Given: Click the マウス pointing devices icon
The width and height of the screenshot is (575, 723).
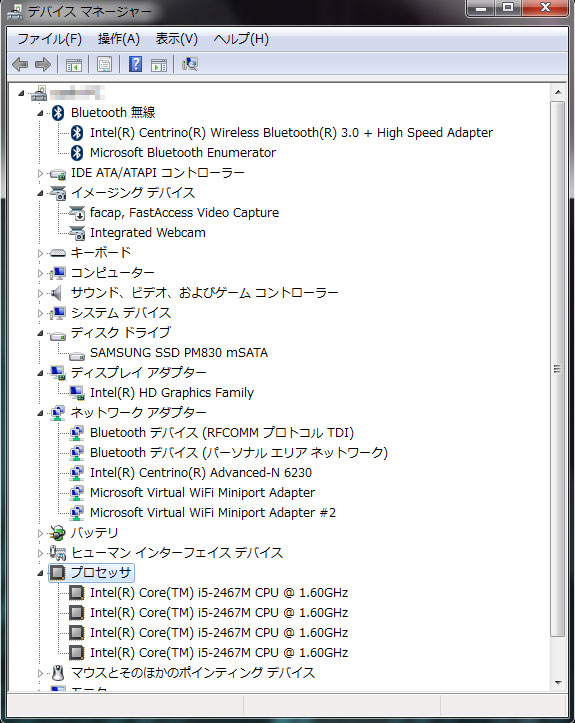Looking at the screenshot, I should (x=58, y=673).
